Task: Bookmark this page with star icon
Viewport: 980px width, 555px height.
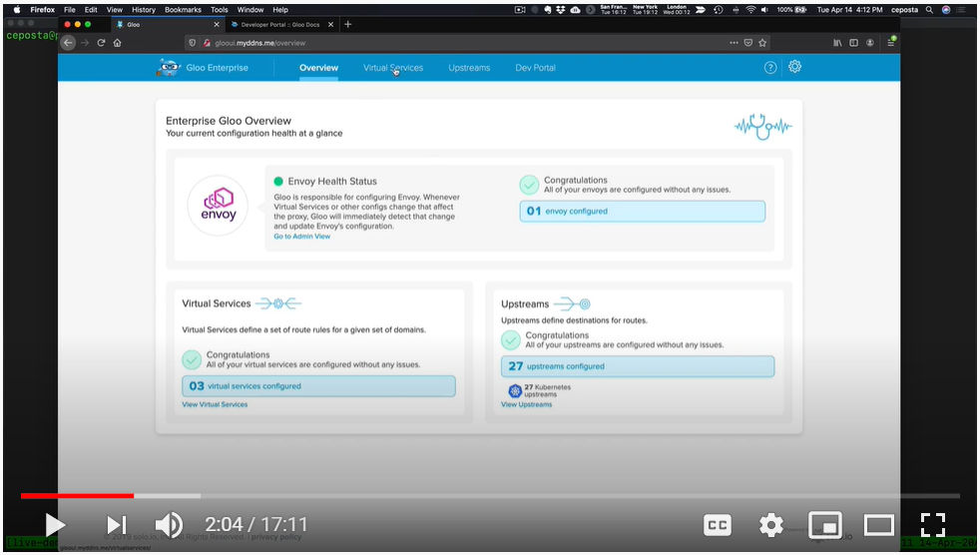Action: coord(762,43)
